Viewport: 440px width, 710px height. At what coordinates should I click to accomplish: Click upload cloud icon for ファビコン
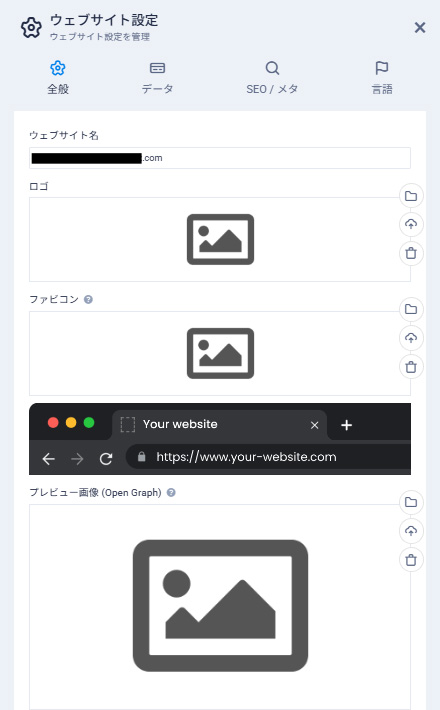point(411,338)
